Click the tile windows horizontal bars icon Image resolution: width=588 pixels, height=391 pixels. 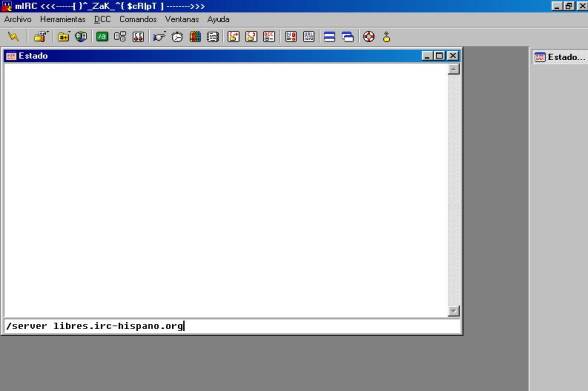pos(329,37)
